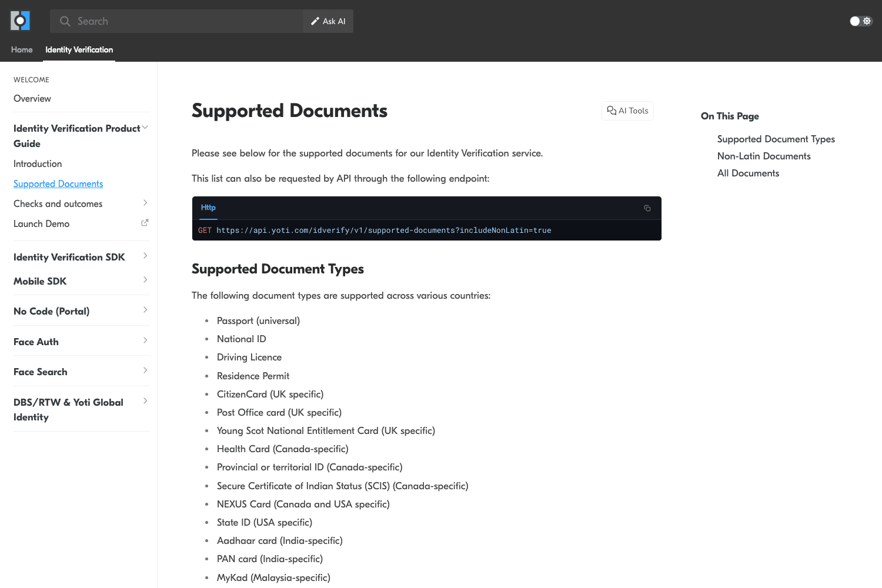Click Identity Verification SDK label

pyautogui.click(x=69, y=257)
